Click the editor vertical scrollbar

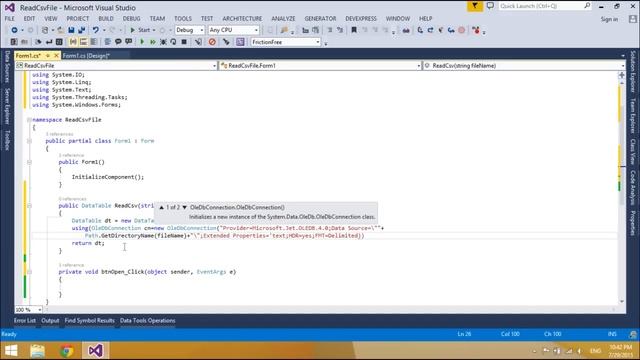622,188
